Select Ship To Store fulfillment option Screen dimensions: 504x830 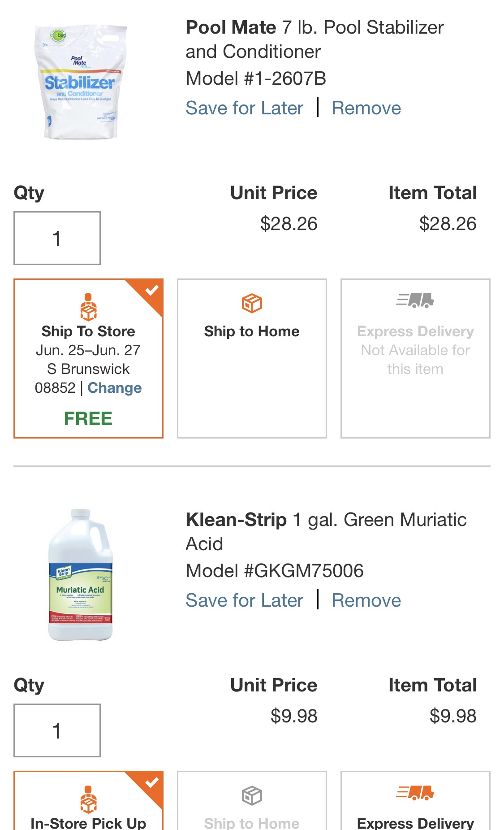(88, 358)
